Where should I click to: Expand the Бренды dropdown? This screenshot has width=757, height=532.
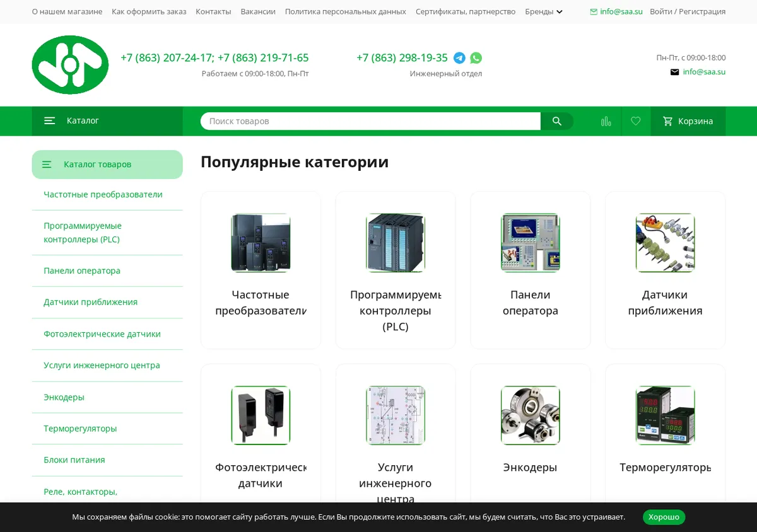coord(544,11)
